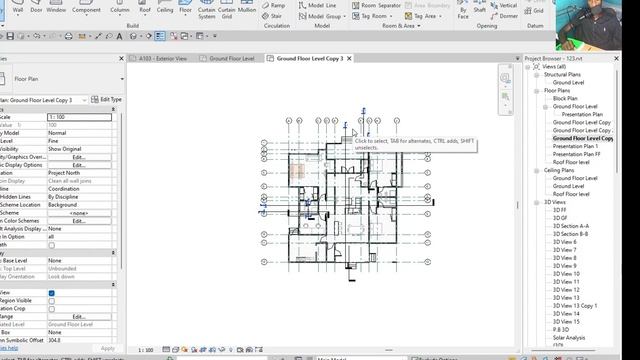This screenshot has width=640, height=360.
Task: Select the Shaft opening tool
Action: (480, 7)
